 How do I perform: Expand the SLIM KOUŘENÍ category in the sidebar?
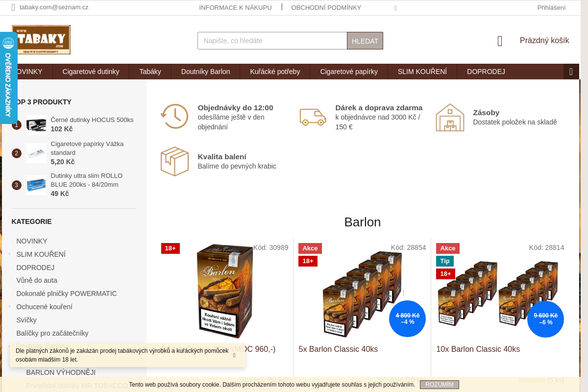coord(8,254)
